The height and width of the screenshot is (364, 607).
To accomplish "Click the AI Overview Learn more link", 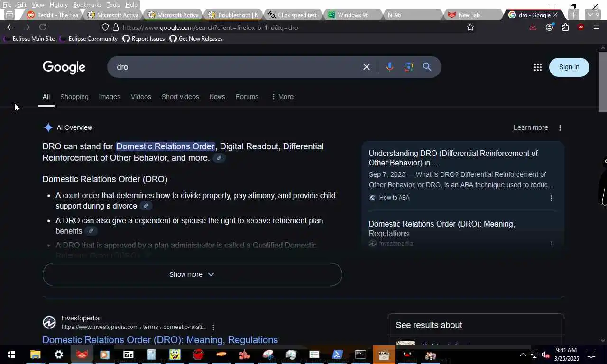I will pyautogui.click(x=531, y=127).
